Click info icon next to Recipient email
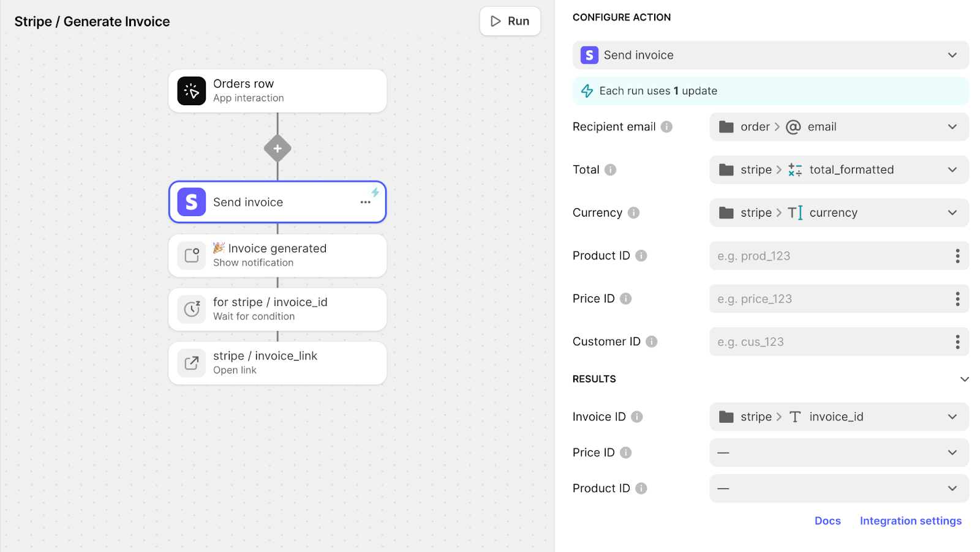The image size is (980, 552). tap(666, 127)
